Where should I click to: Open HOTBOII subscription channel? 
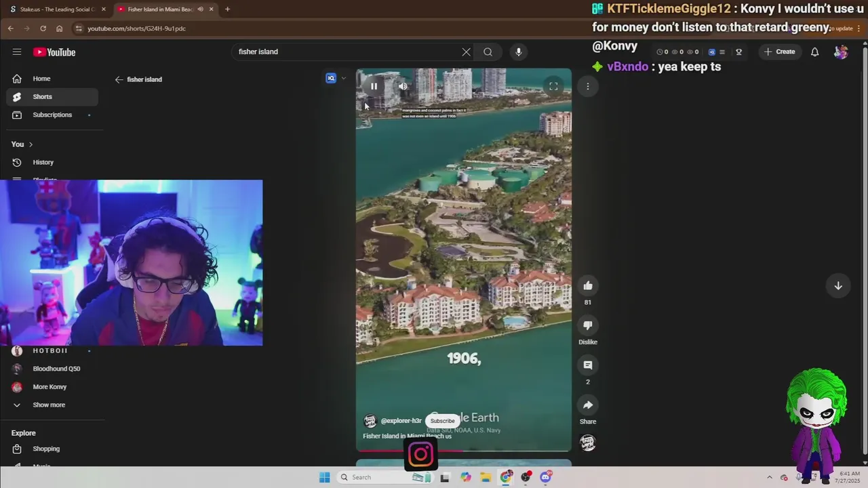(52, 350)
